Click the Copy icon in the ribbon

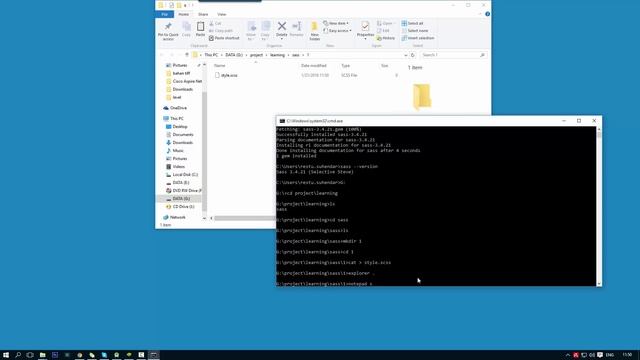[186, 27]
